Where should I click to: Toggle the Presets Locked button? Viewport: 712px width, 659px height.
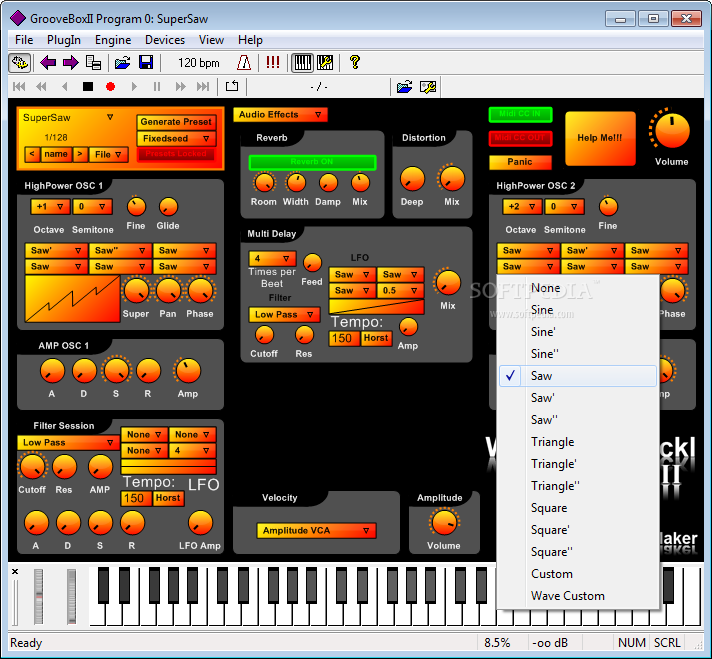pos(177,154)
